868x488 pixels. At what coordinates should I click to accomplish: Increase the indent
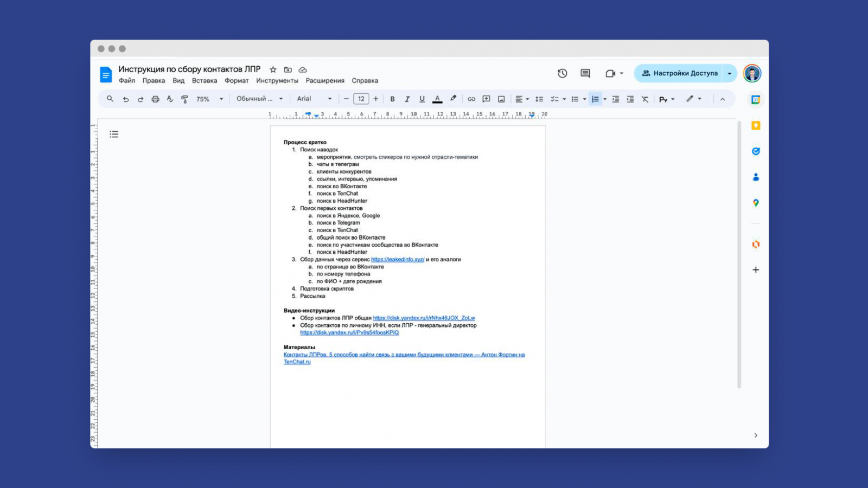click(630, 99)
